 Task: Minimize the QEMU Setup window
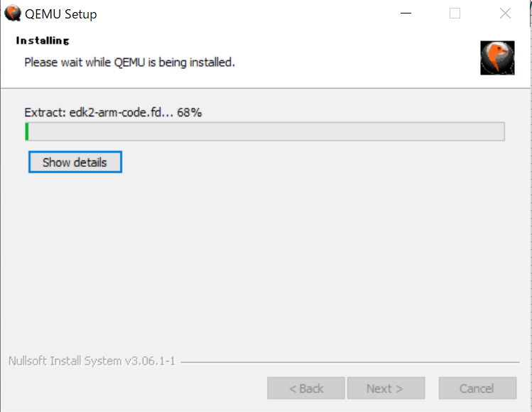point(406,13)
